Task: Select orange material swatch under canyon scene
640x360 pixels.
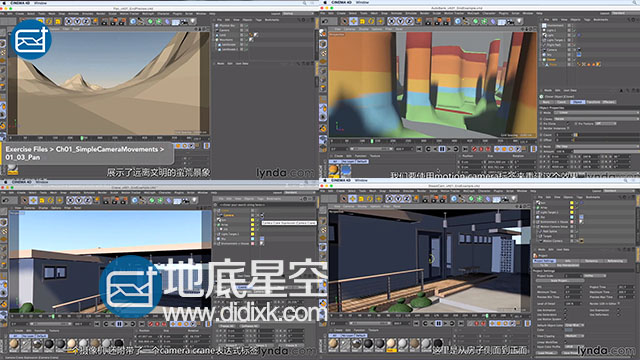Action: [x=334, y=169]
